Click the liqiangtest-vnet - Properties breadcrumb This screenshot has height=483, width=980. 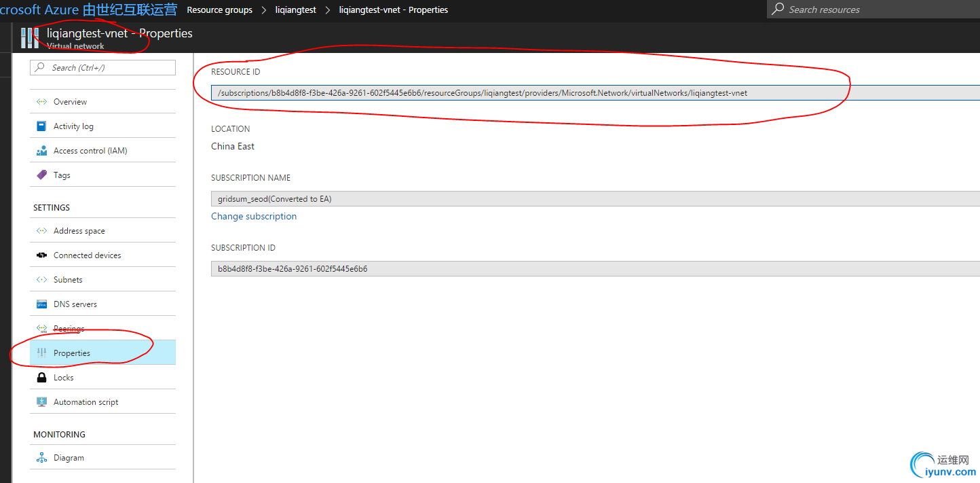point(394,10)
